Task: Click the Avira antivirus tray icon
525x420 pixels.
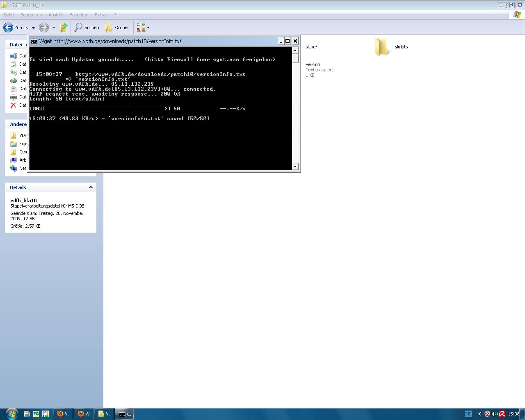Action: pyautogui.click(x=502, y=414)
